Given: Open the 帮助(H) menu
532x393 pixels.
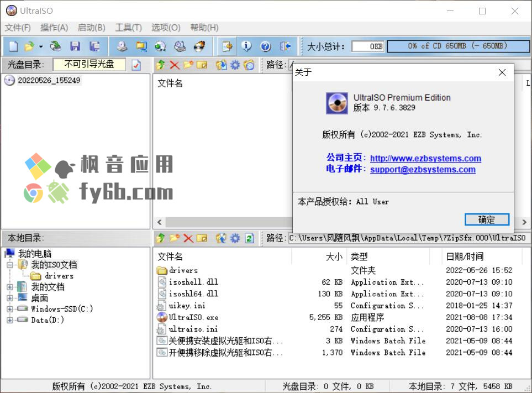Looking at the screenshot, I should [204, 28].
